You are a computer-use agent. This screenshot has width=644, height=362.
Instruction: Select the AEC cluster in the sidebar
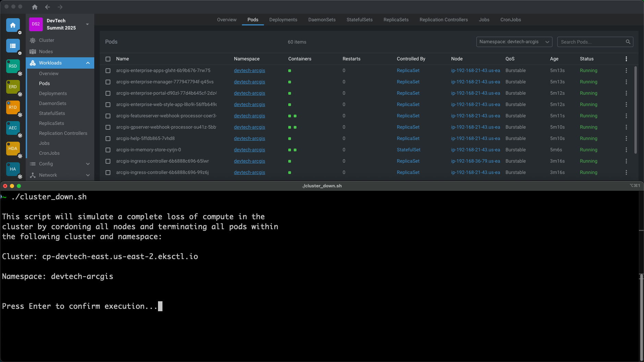[x=13, y=128]
